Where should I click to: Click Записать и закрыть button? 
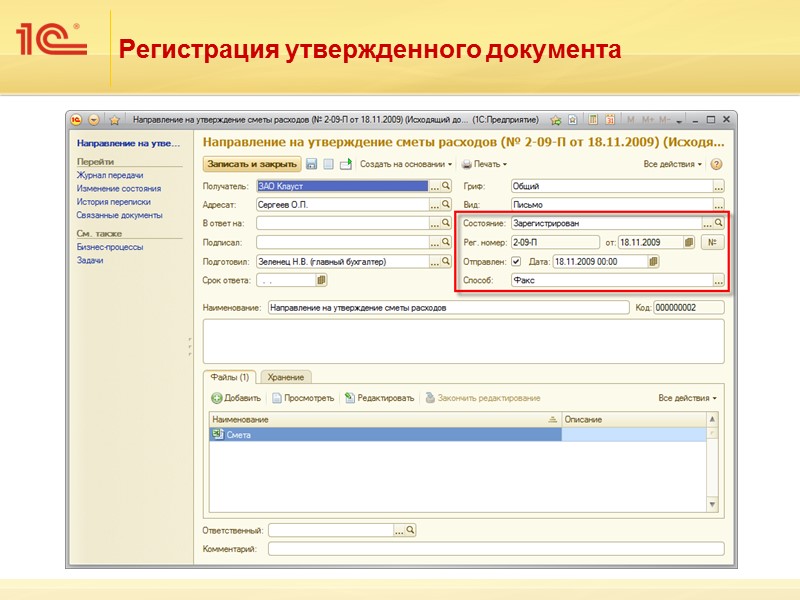click(252, 164)
